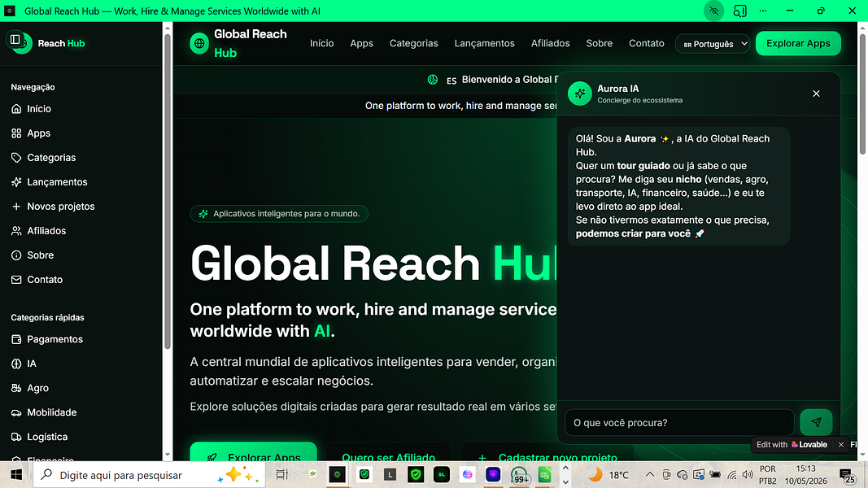Screen dimensions: 868x488
Task: Click the sidebar vertical scrollbar
Action: (x=168, y=191)
